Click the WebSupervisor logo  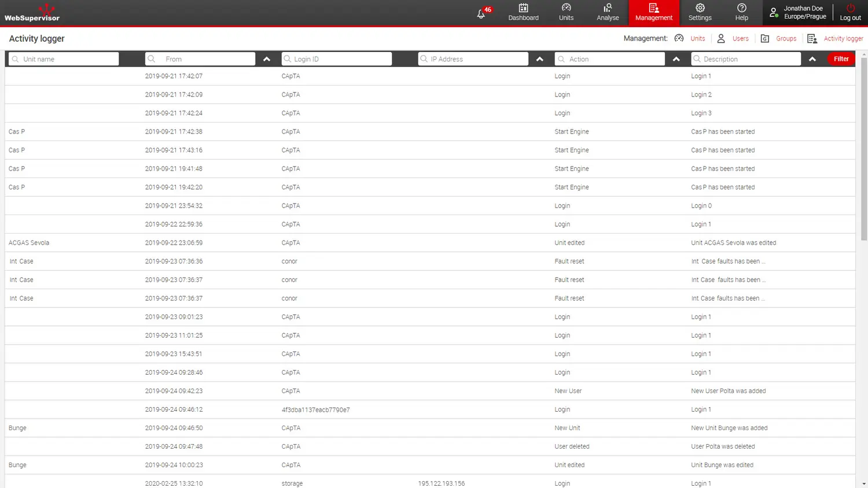coord(32,13)
